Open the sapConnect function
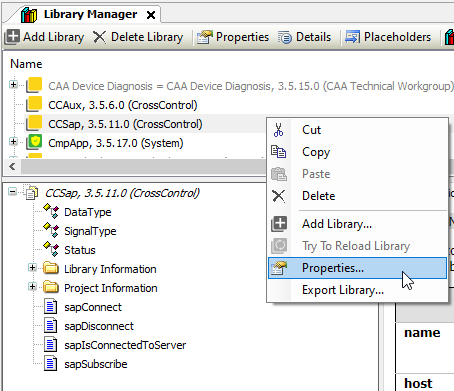This screenshot has width=454, height=391. click(93, 307)
